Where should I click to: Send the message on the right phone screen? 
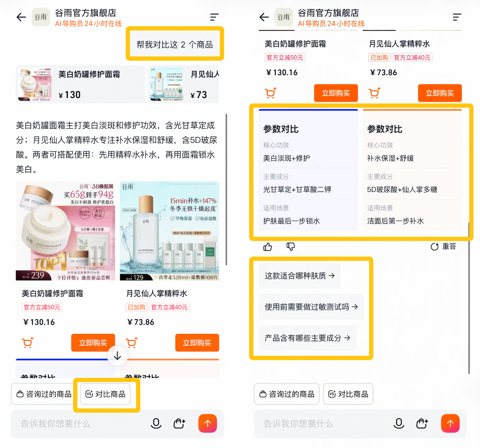point(450,423)
